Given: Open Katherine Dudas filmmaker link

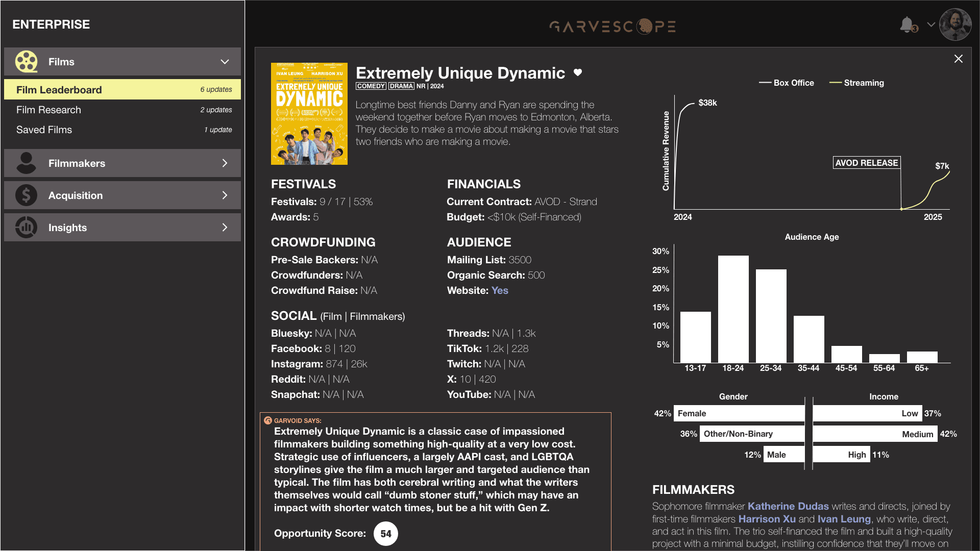Looking at the screenshot, I should 788,506.
